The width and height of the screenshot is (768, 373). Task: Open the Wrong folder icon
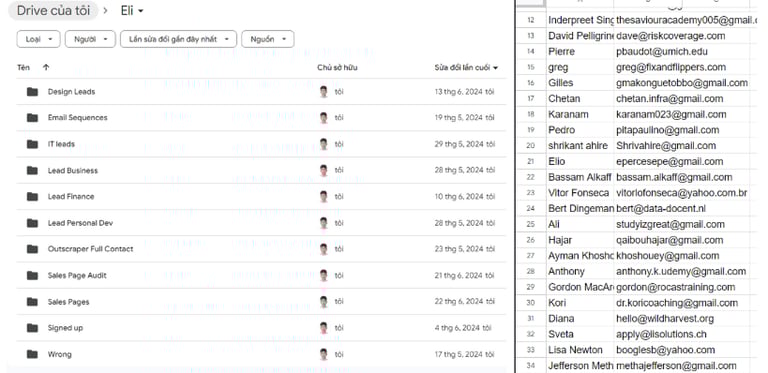pyautogui.click(x=32, y=354)
